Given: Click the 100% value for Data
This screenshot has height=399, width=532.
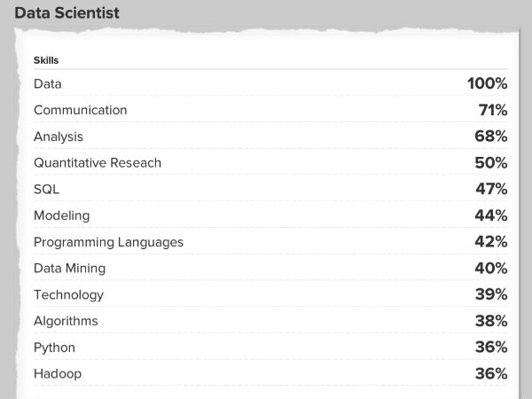Looking at the screenshot, I should 487,84.
